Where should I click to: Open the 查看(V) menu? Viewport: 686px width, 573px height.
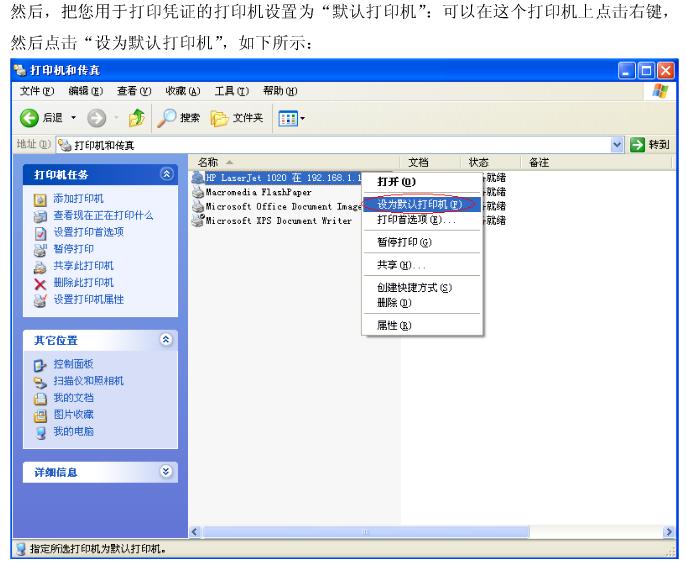pyautogui.click(x=134, y=91)
